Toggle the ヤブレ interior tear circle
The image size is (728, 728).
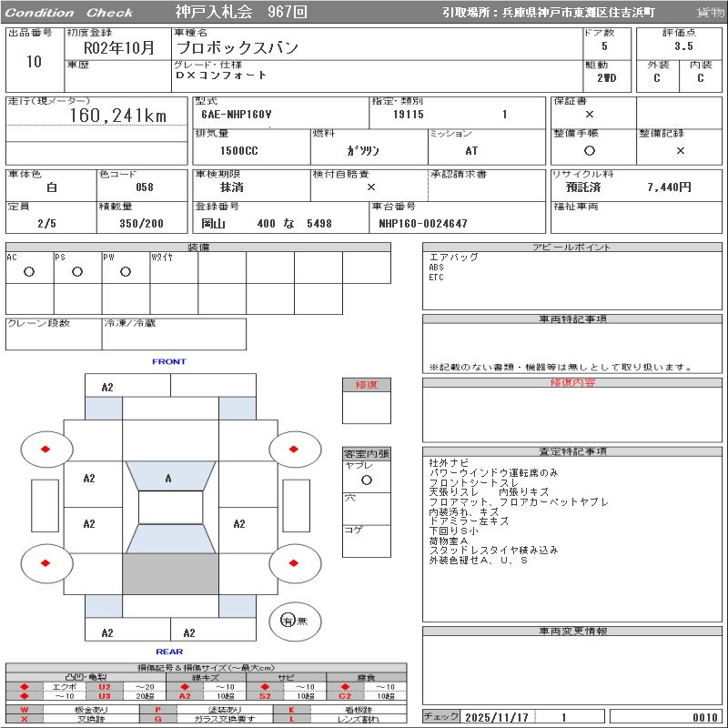[x=366, y=479]
